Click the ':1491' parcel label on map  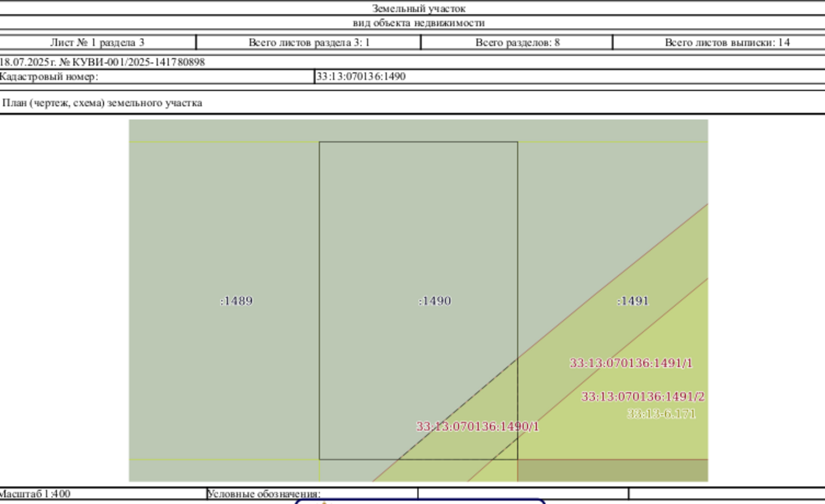click(633, 301)
